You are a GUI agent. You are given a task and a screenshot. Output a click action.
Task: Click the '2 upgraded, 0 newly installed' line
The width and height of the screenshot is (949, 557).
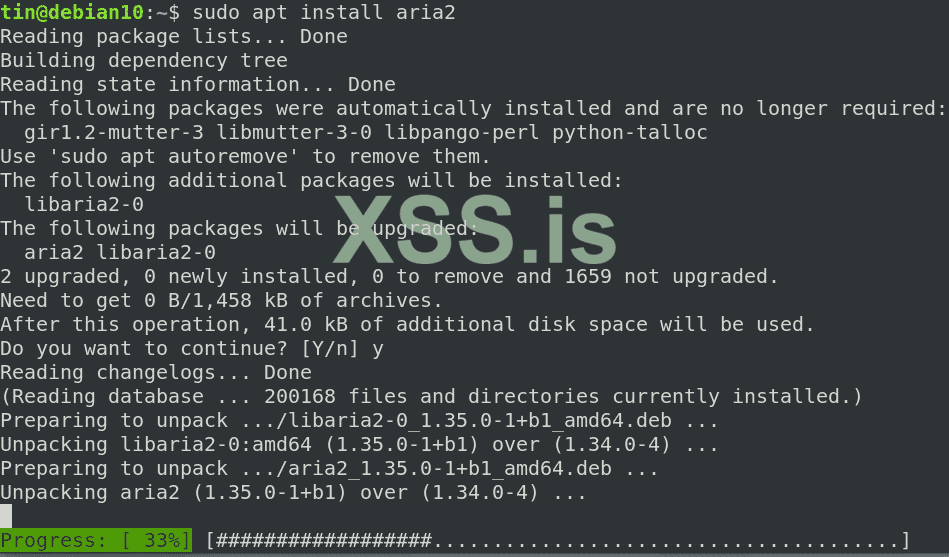coord(389,276)
